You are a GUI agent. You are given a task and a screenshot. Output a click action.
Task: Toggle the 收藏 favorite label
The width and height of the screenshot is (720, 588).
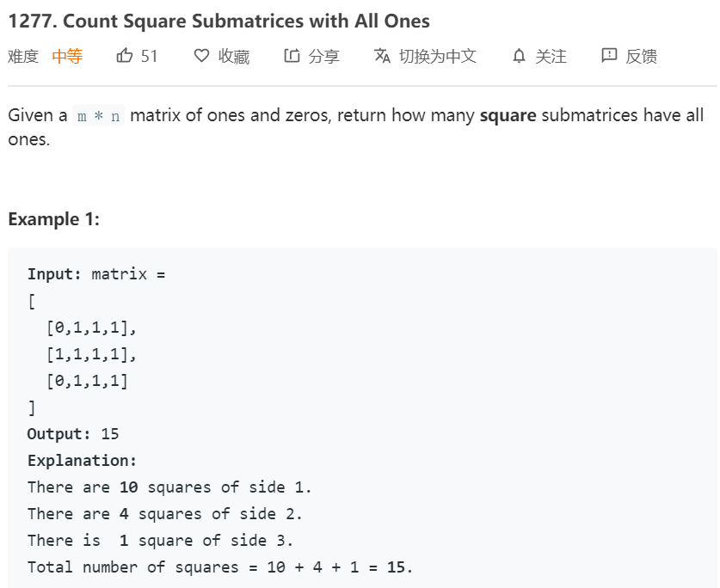233,56
